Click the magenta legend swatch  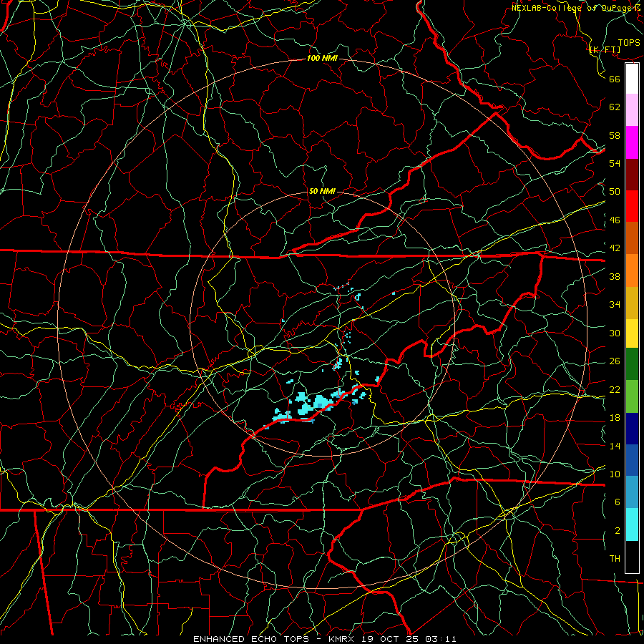[x=632, y=142]
